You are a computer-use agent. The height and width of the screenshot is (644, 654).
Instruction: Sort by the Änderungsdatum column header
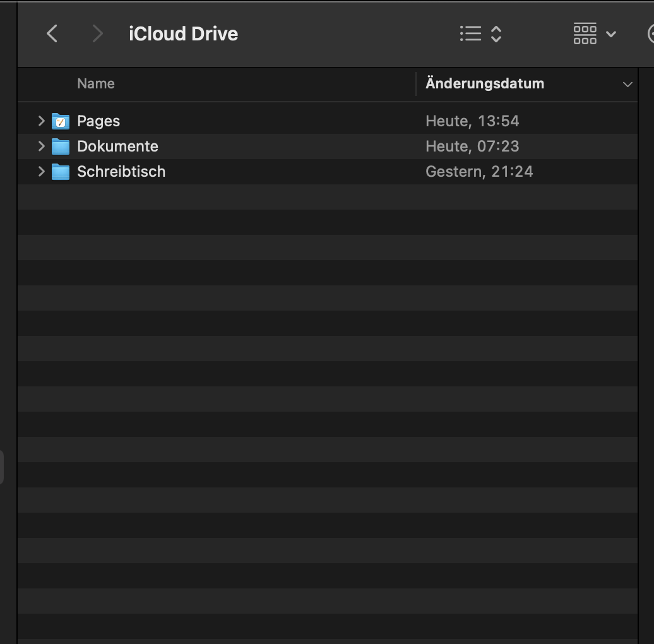(485, 83)
